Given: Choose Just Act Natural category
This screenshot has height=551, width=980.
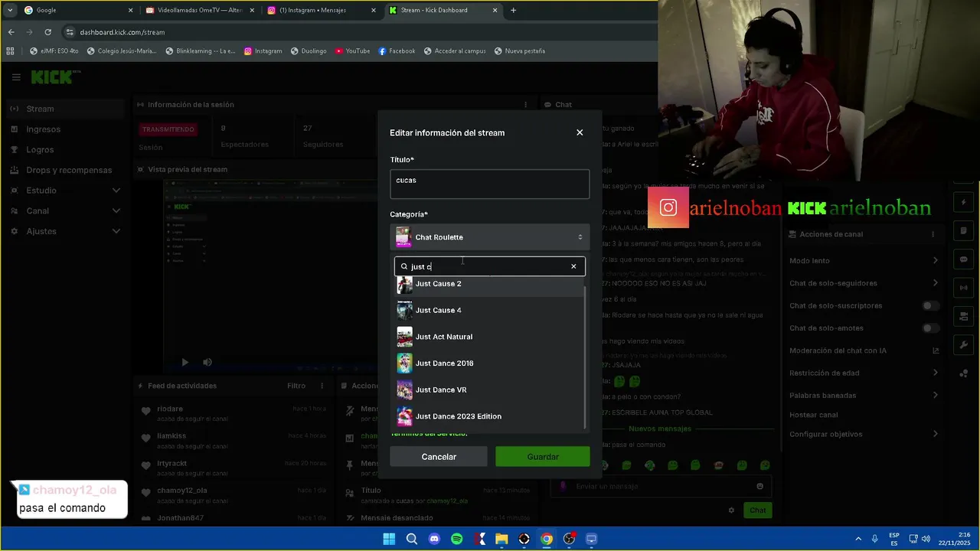Looking at the screenshot, I should point(490,337).
